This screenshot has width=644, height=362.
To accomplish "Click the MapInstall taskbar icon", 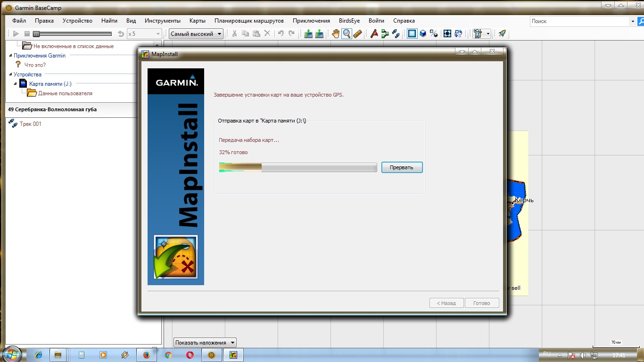I will click(233, 355).
